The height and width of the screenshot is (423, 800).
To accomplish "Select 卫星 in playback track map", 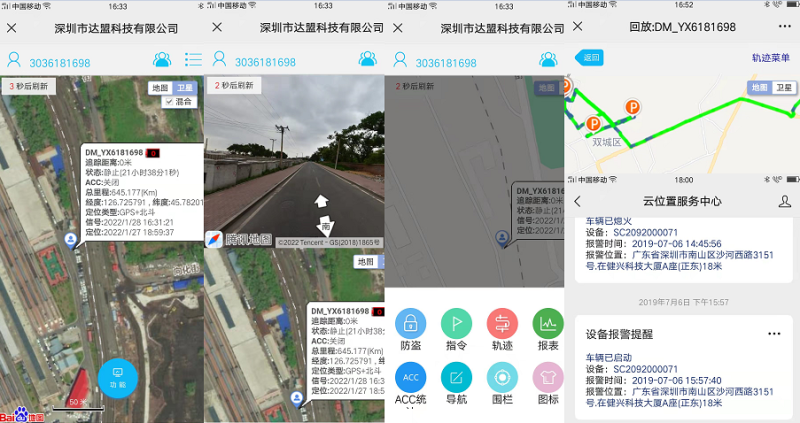I will tap(784, 87).
